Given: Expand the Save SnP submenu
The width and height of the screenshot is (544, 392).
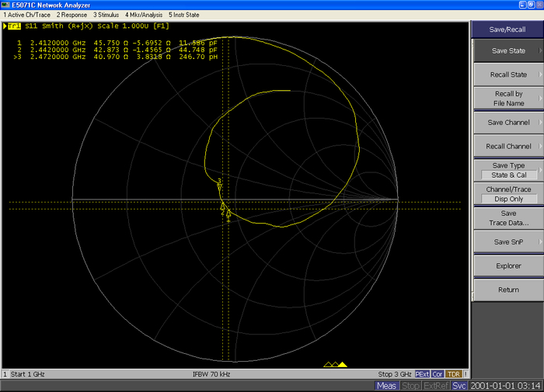Looking at the screenshot, I should pos(508,241).
